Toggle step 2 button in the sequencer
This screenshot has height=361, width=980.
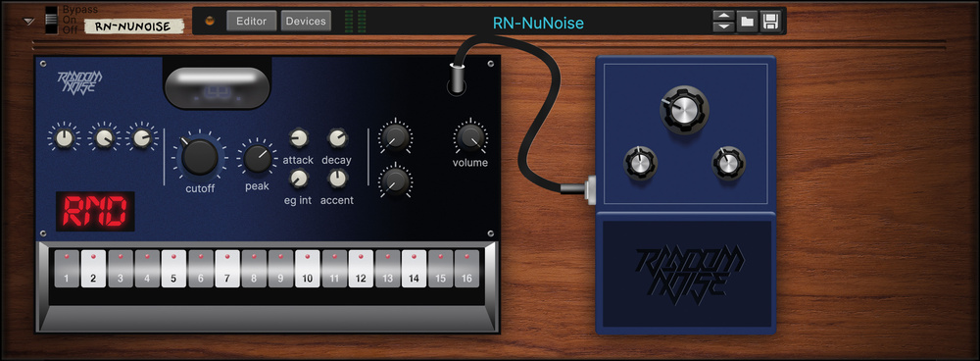(x=93, y=269)
